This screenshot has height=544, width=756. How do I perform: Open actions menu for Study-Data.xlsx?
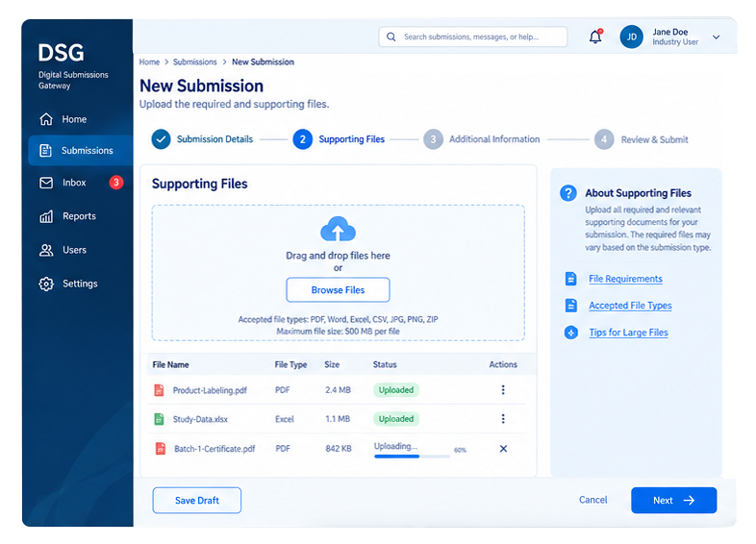coord(503,419)
